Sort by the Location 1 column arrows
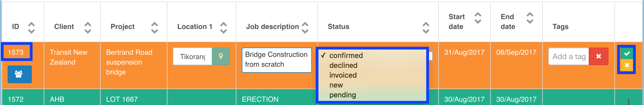 point(224,28)
